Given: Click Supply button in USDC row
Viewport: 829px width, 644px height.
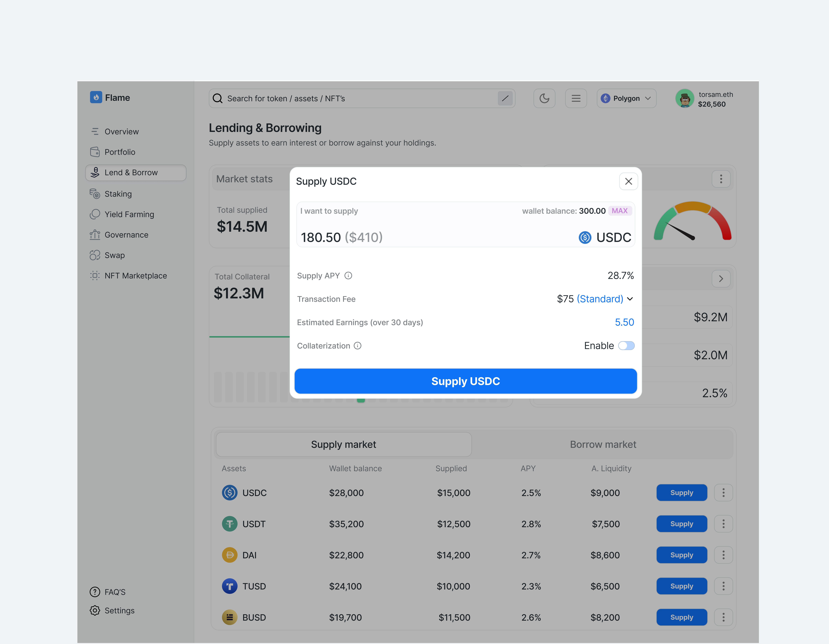Looking at the screenshot, I should pyautogui.click(x=682, y=493).
